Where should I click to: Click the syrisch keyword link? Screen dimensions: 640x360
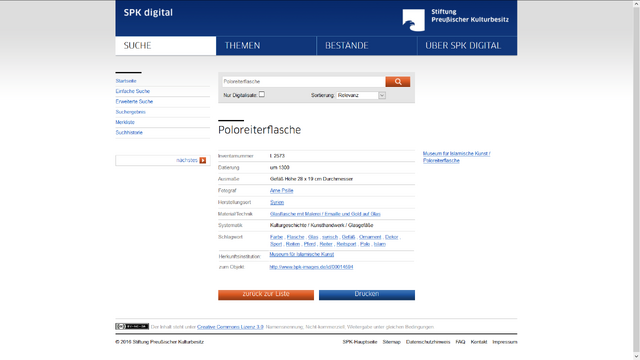point(330,237)
